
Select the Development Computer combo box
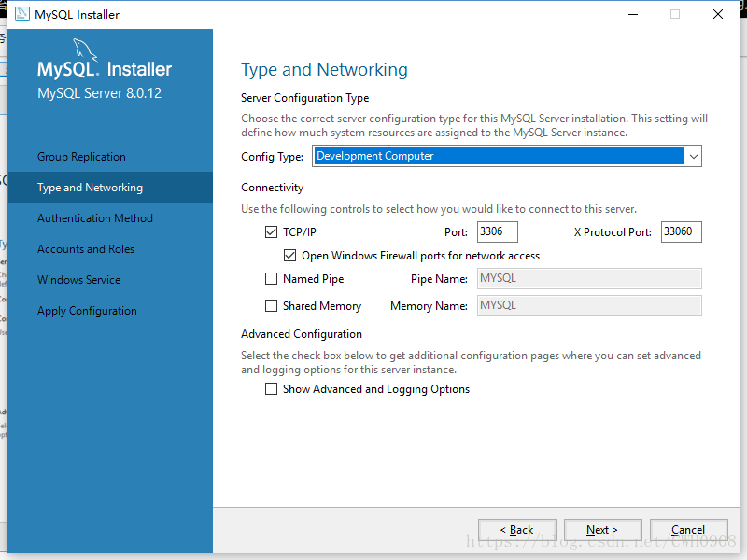click(507, 156)
